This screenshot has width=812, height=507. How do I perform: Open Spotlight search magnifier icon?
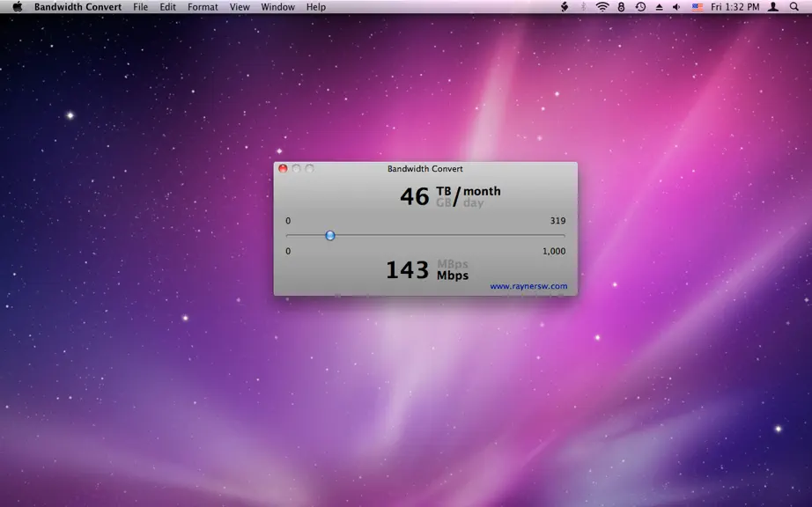pyautogui.click(x=794, y=7)
